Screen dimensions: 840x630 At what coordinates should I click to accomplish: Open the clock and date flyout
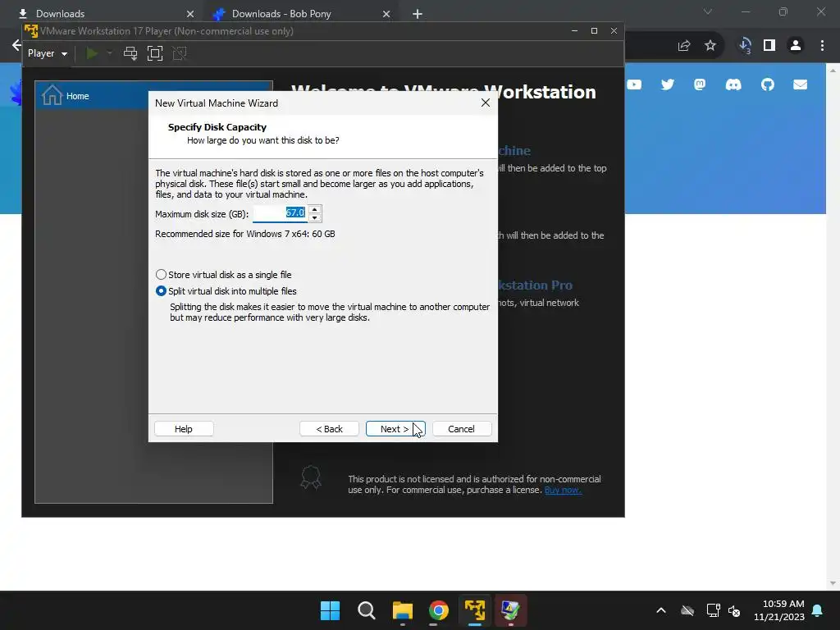[x=779, y=610]
